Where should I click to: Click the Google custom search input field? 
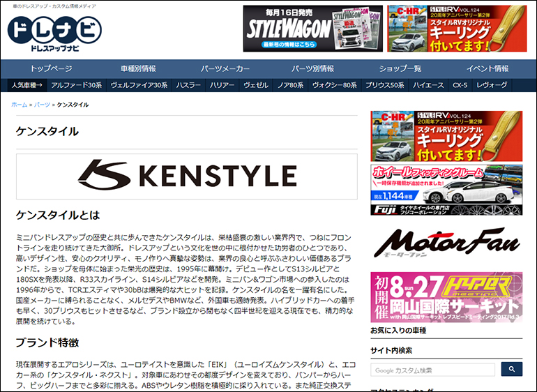tap(432, 370)
